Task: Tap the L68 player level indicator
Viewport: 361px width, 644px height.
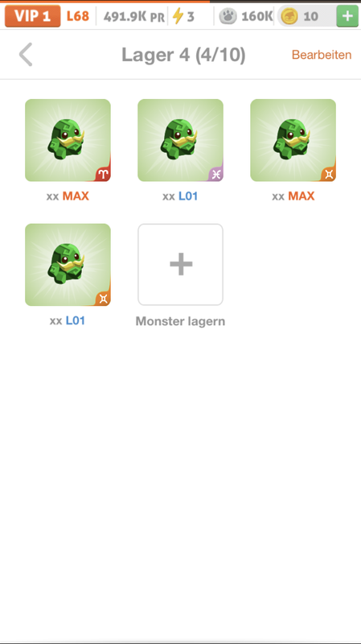Action: (78, 16)
